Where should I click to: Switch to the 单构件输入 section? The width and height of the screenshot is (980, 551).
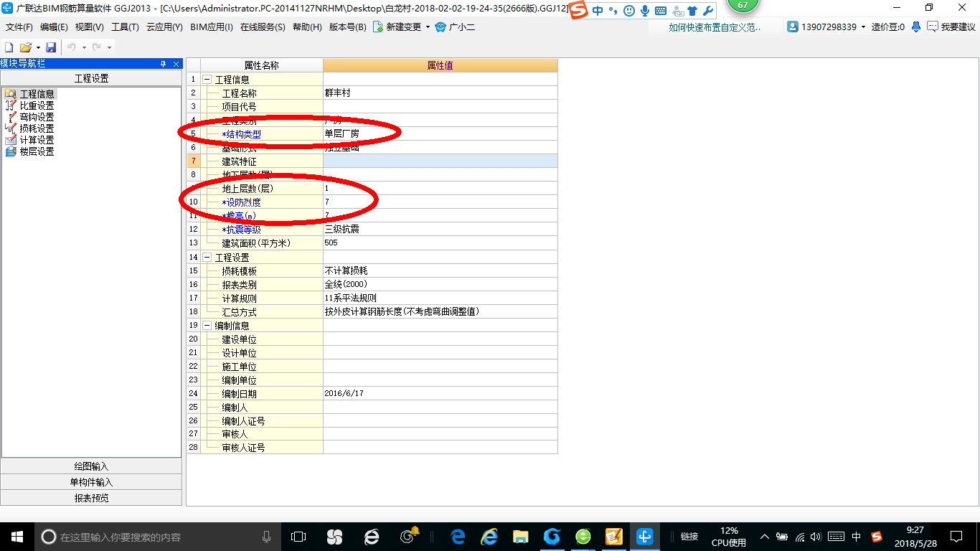91,482
